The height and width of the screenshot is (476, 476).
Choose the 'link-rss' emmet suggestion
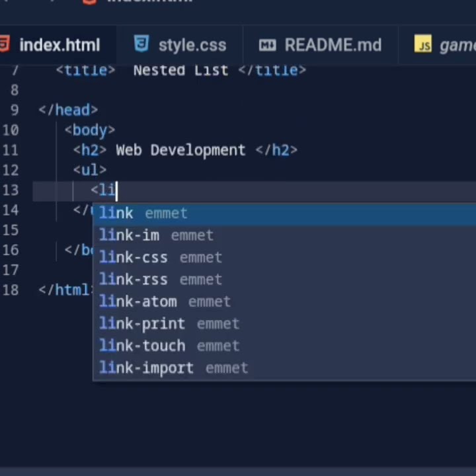284,280
